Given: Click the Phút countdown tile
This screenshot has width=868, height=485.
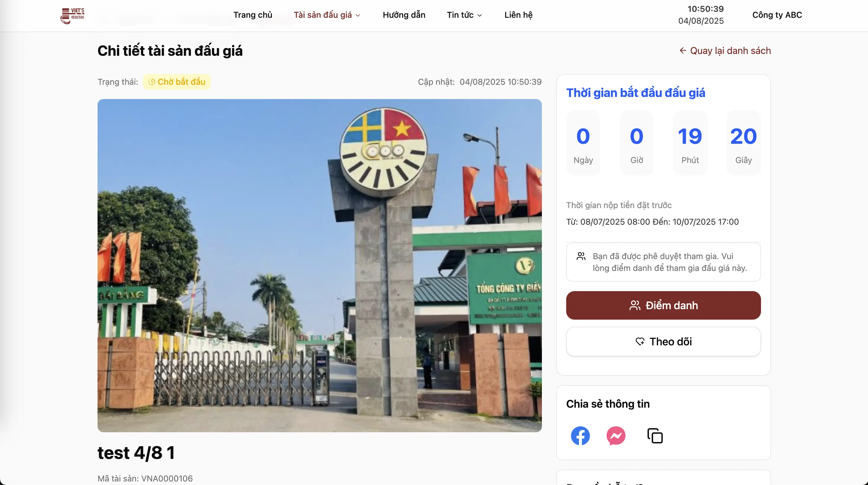Looking at the screenshot, I should coord(690,143).
